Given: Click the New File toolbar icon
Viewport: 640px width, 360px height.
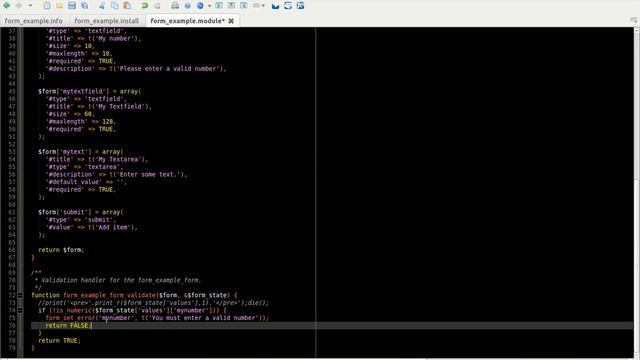Looking at the screenshot, I should [x=47, y=6].
